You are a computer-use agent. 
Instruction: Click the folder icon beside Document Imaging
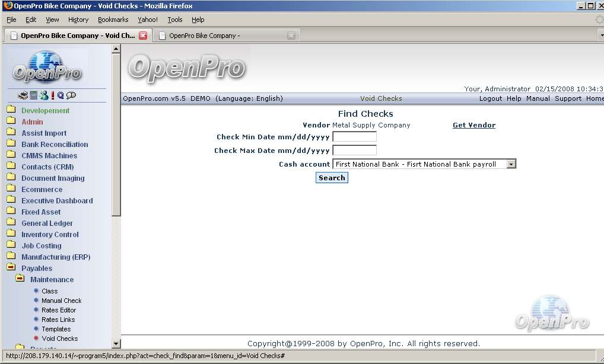point(11,177)
